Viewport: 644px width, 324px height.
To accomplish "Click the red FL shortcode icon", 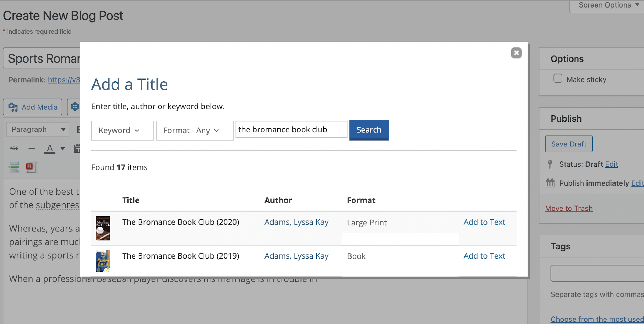I will click(x=31, y=167).
